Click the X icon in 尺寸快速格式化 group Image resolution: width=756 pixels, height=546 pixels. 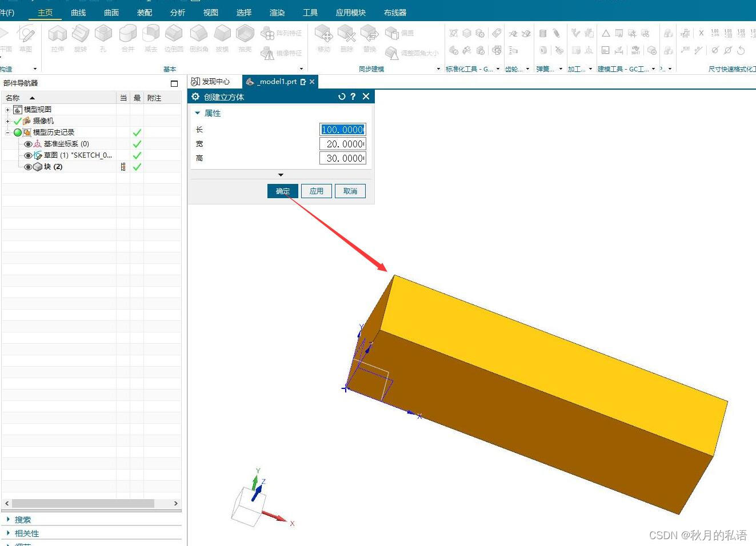(x=701, y=33)
